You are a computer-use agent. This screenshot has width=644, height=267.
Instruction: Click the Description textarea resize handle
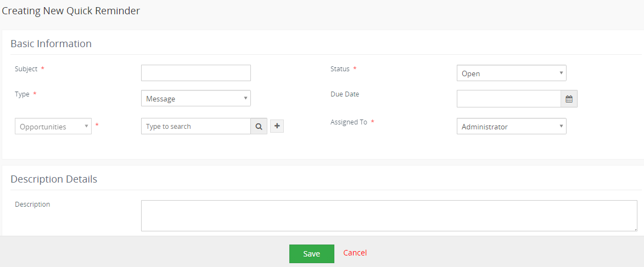point(635,229)
